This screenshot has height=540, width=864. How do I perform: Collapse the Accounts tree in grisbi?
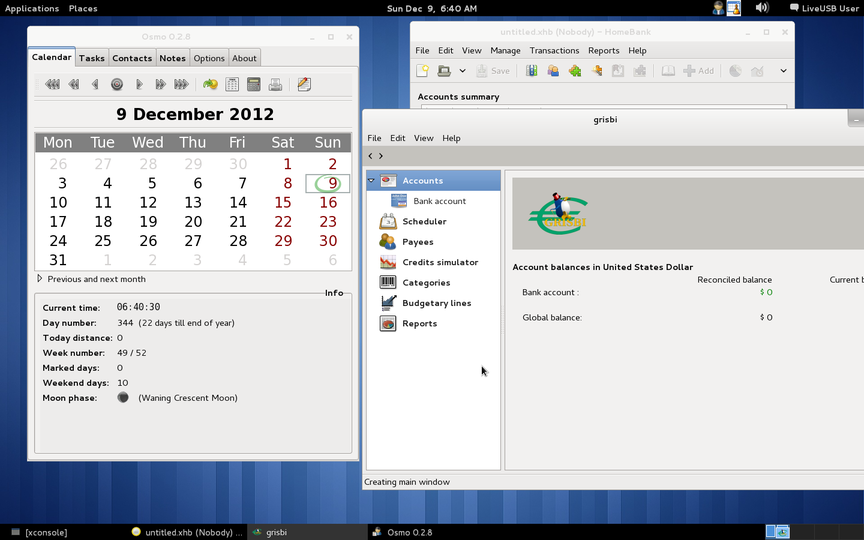[x=371, y=181]
